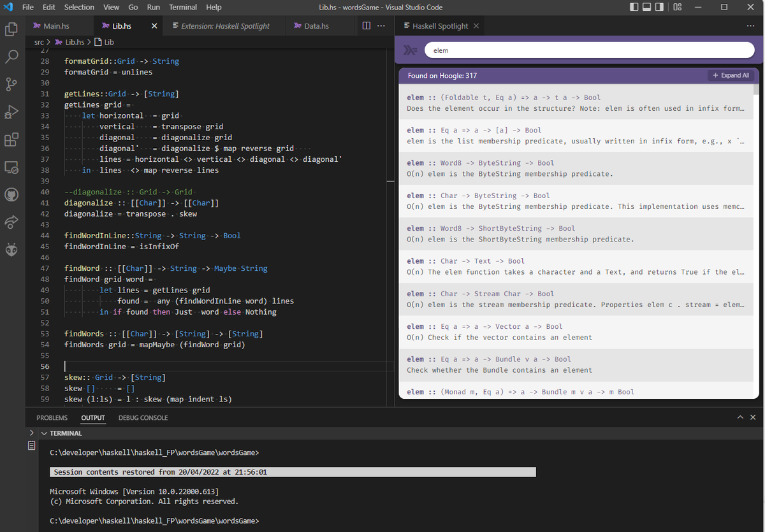Select the OUTPUT panel tab
Screen dimensions: 765x532
point(93,418)
